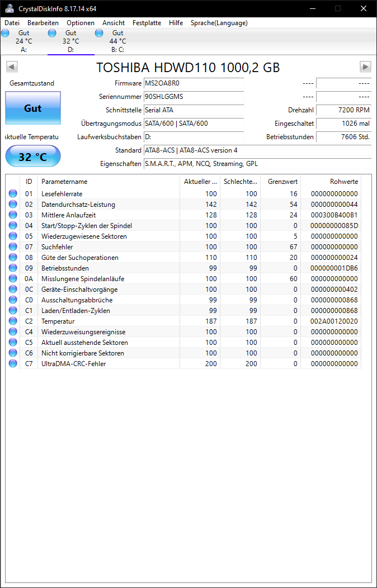377x588 pixels.
Task: Click the Übertragungsmodus field SATA/600
Action: point(194,124)
